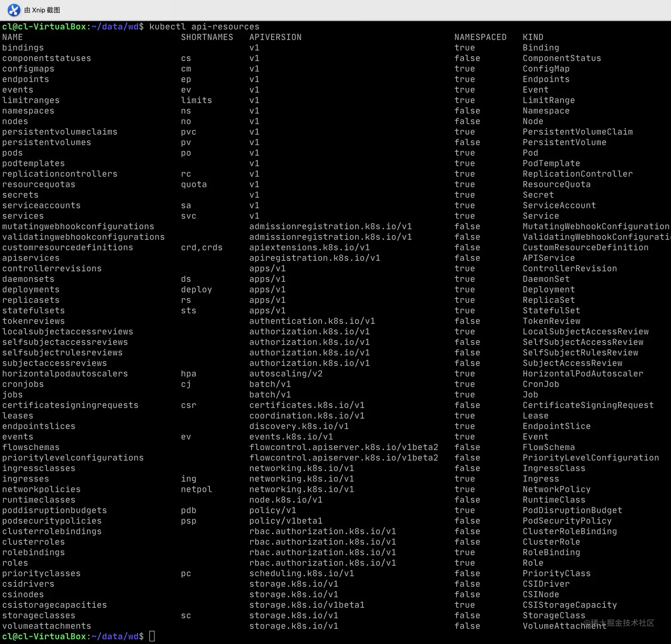Click the "deployments" resource name
The image size is (671, 644).
(x=31, y=289)
